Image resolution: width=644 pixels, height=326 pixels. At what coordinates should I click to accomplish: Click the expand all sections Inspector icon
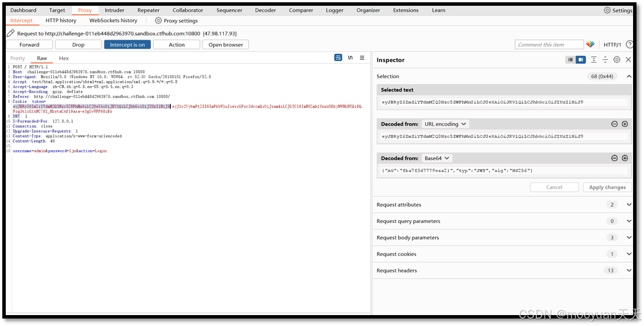coord(594,60)
